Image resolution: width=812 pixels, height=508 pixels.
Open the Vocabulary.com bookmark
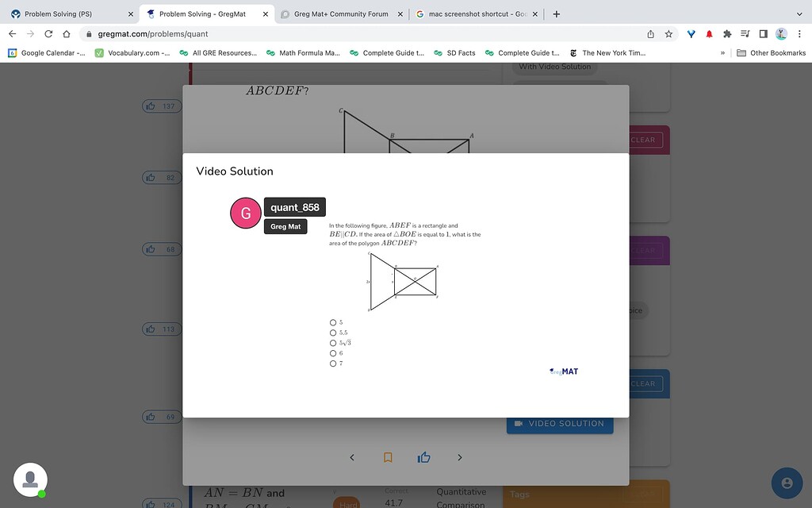tap(132, 53)
